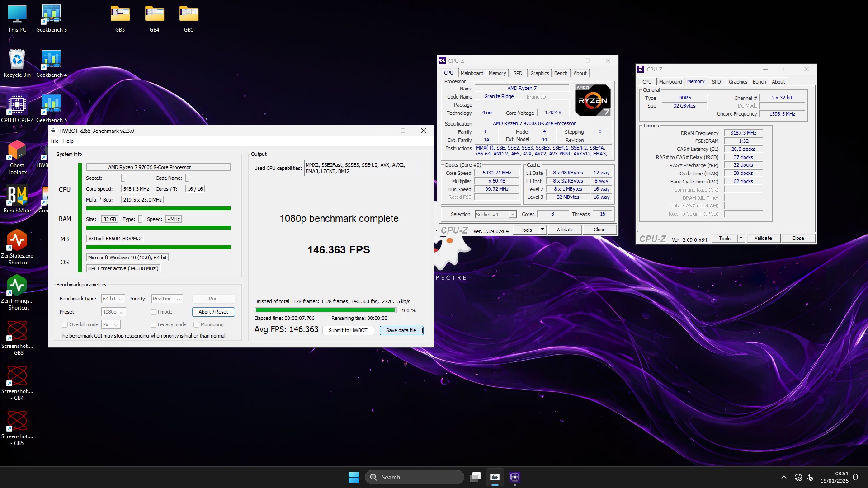The image size is (868, 488).
Task: Open Screenshot GB4 shortcut
Action: click(17, 383)
